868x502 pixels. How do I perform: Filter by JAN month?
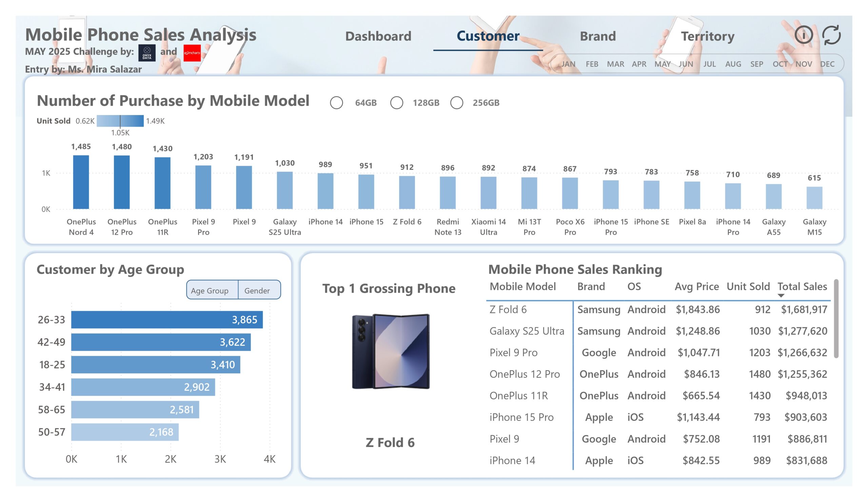pos(568,64)
